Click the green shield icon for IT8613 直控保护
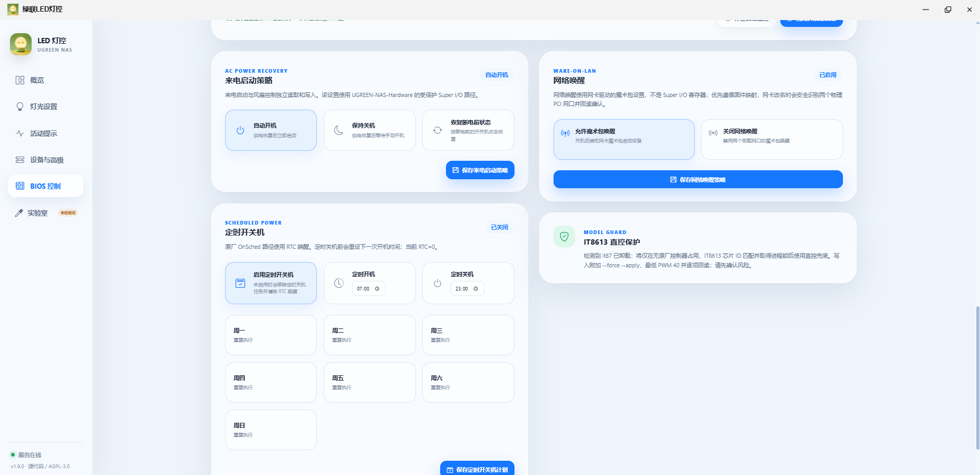 click(564, 237)
